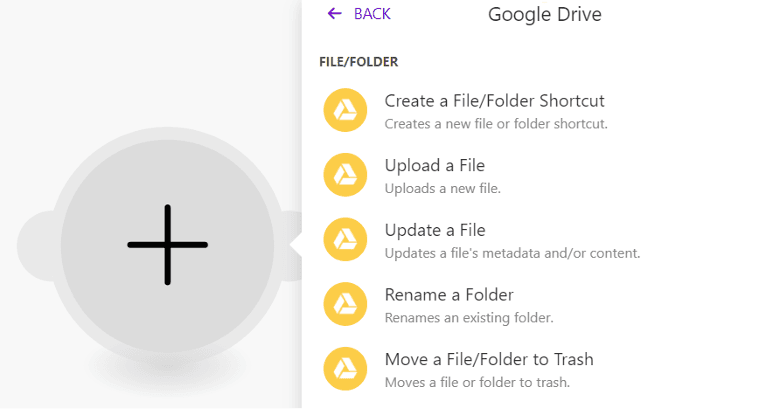Click the 'Uploads a new file.' description
780x410 pixels.
443,188
